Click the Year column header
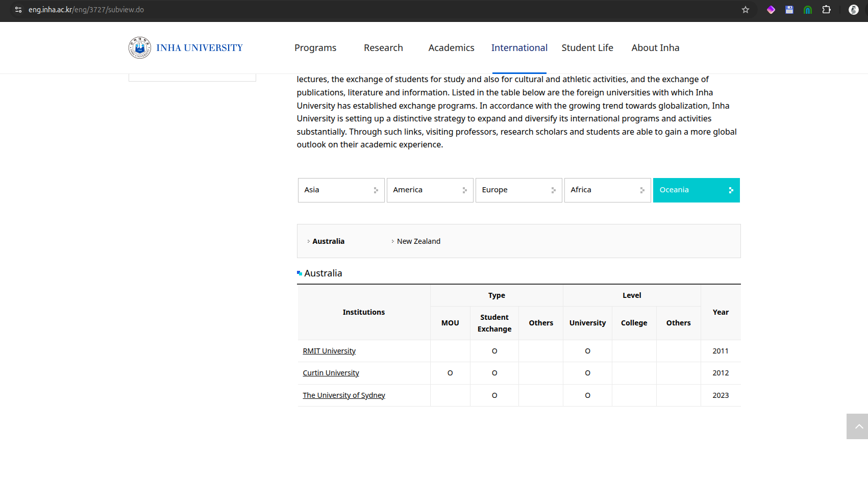Viewport: 868px width, 481px height. (x=721, y=312)
